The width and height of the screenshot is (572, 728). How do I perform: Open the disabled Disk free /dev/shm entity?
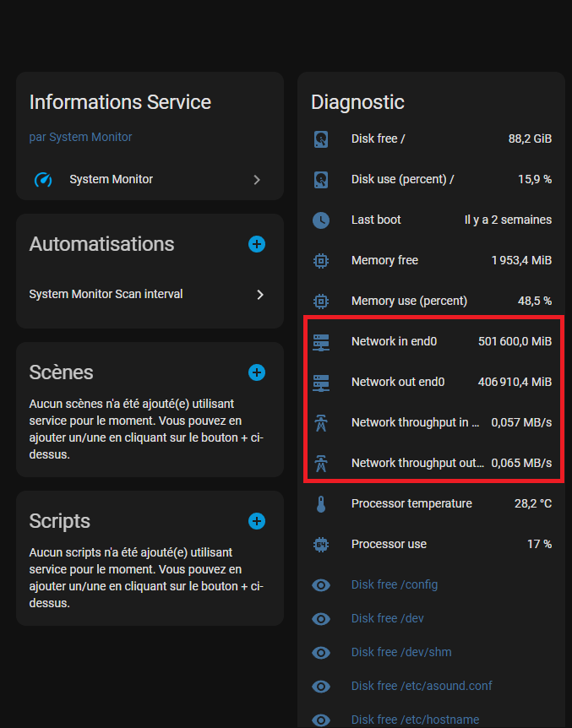(x=401, y=652)
